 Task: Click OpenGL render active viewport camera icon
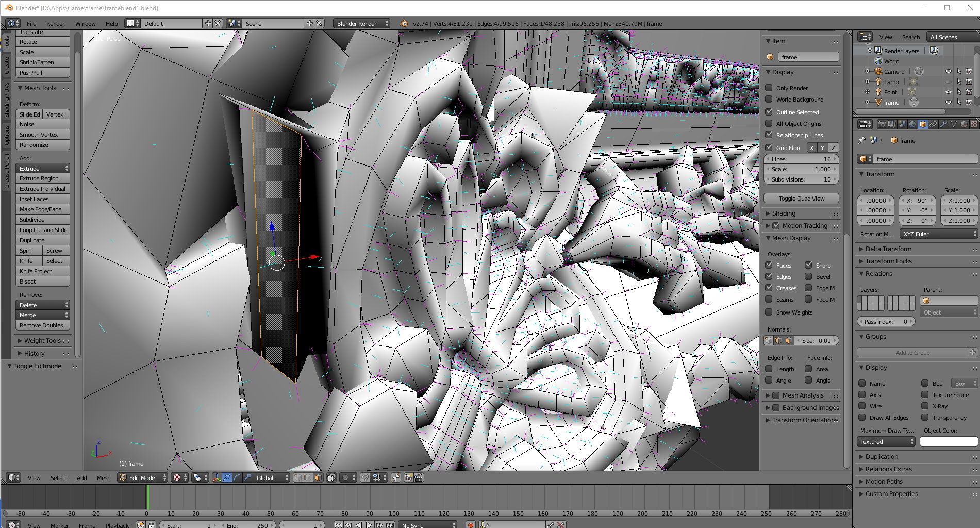[408, 477]
